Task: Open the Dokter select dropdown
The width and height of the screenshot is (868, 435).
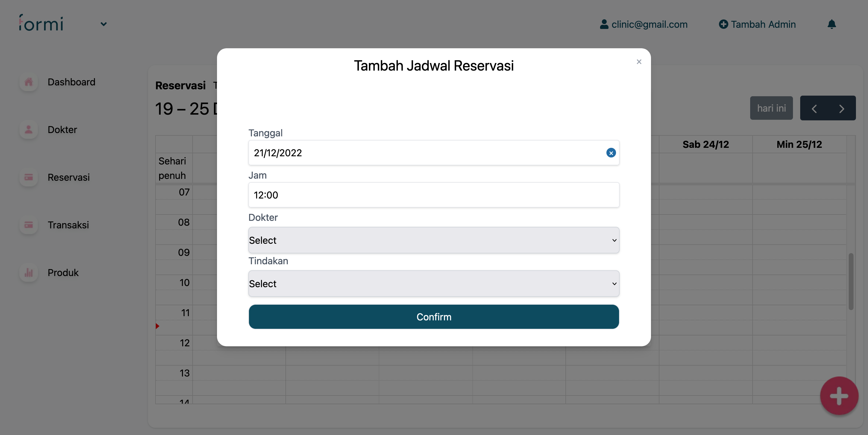Action: [x=434, y=240]
